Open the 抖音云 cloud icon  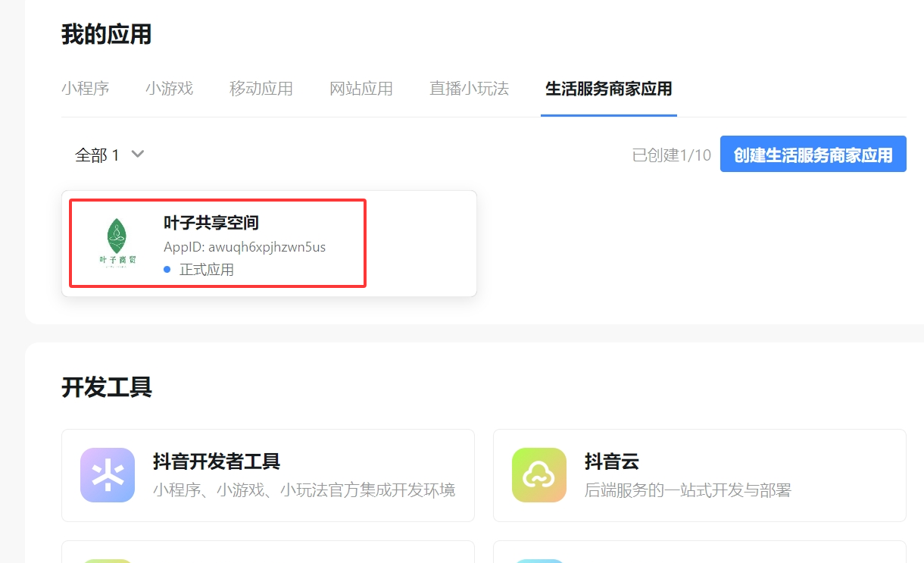tap(539, 475)
